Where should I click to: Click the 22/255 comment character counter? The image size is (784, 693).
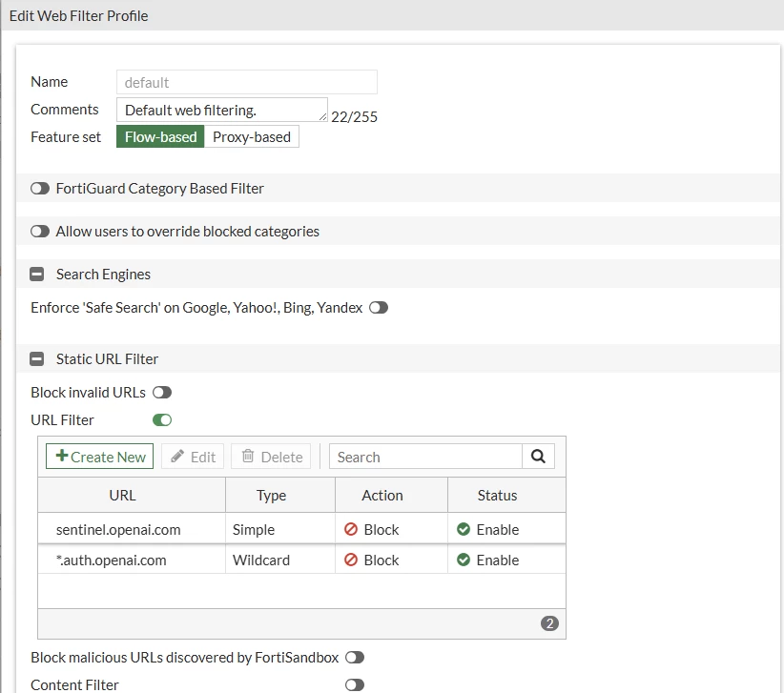[x=354, y=117]
